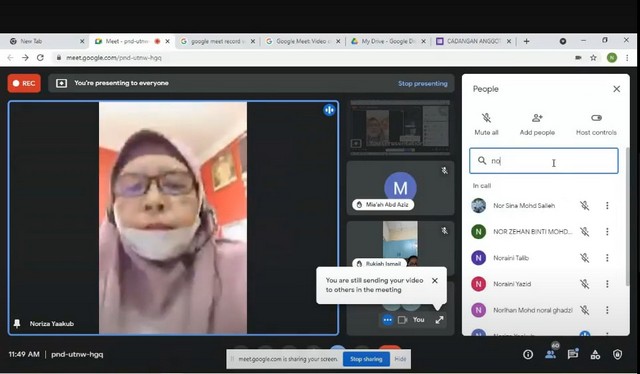Screen dimensions: 640x374
Task: Open more options for Noraini Yazid
Action: 607,284
